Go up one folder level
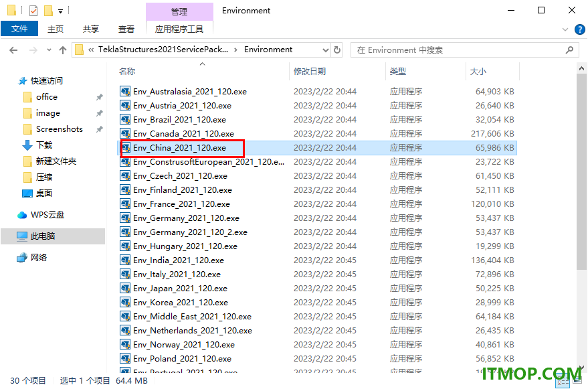This screenshot has height=389, width=588. click(x=63, y=50)
